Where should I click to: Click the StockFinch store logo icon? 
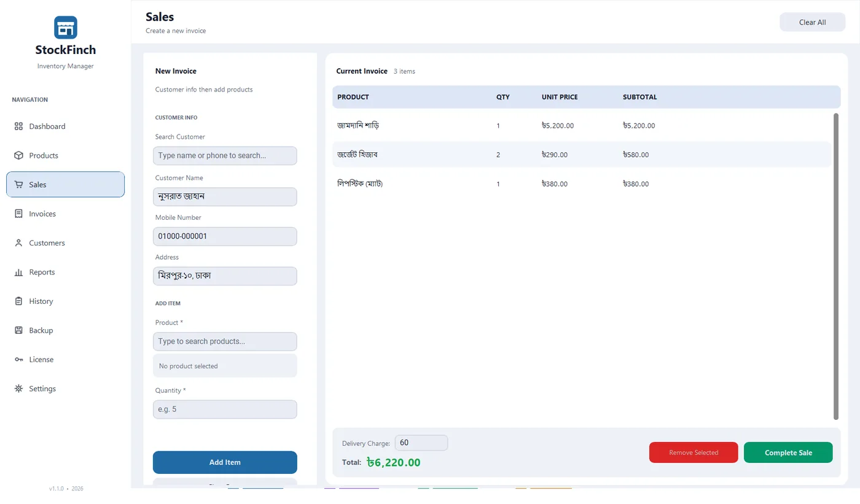(x=66, y=28)
